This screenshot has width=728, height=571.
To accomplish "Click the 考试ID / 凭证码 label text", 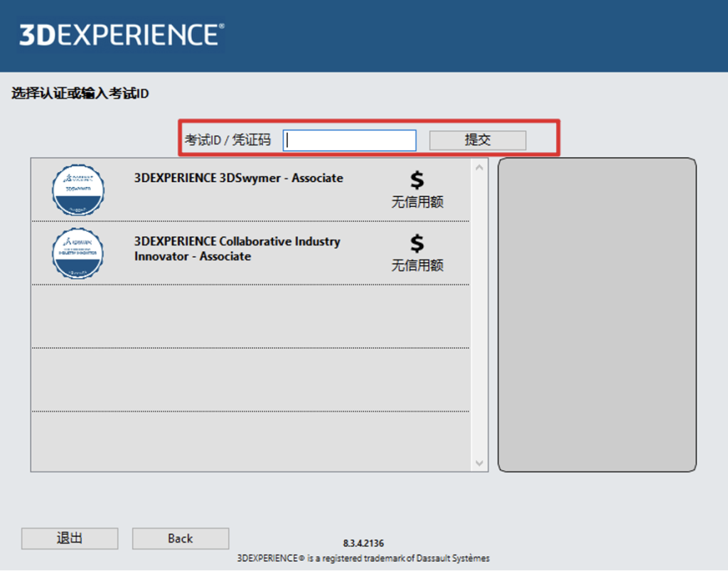I will pyautogui.click(x=227, y=141).
